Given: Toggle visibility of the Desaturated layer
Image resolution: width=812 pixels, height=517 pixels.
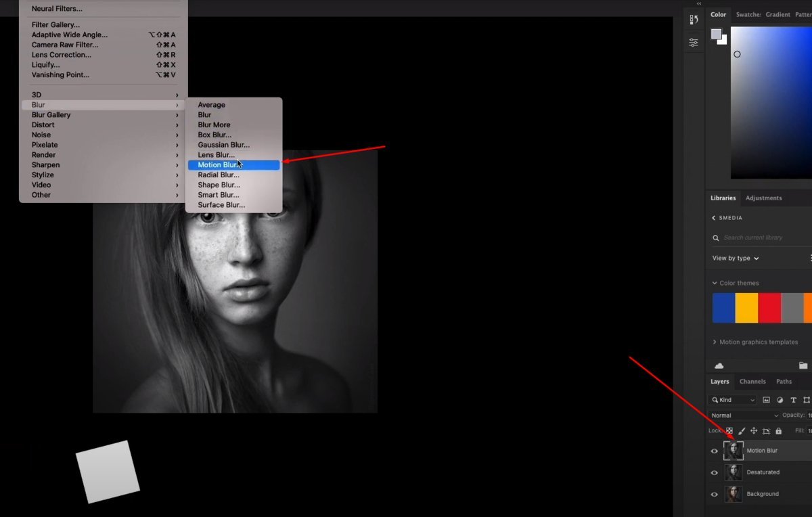Looking at the screenshot, I should pos(714,473).
